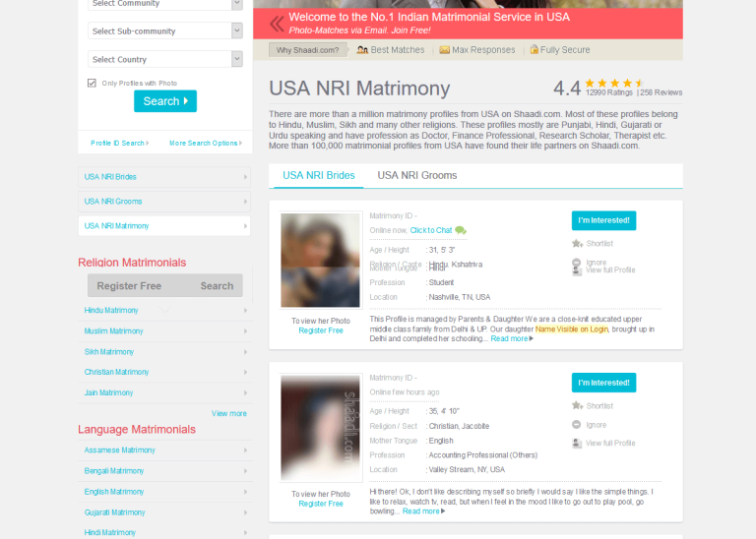Click Shortlist star icon for Valley Stream profile

pyautogui.click(x=577, y=405)
